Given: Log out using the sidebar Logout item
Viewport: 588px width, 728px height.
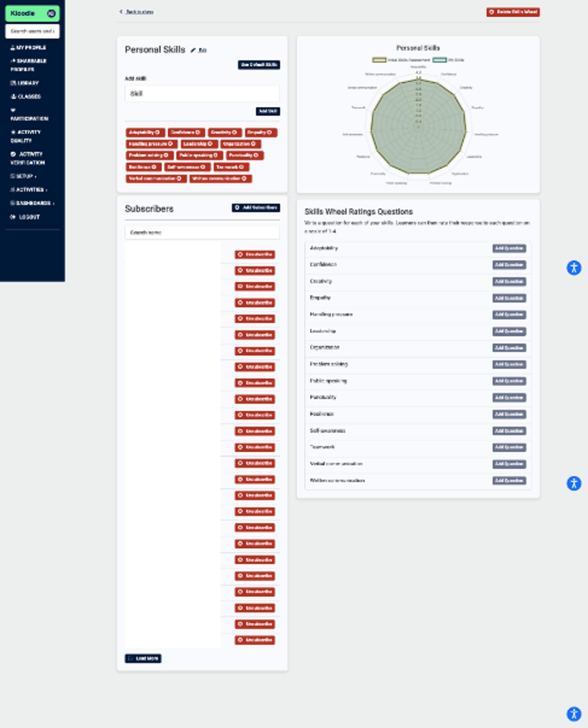Looking at the screenshot, I should pyautogui.click(x=25, y=217).
